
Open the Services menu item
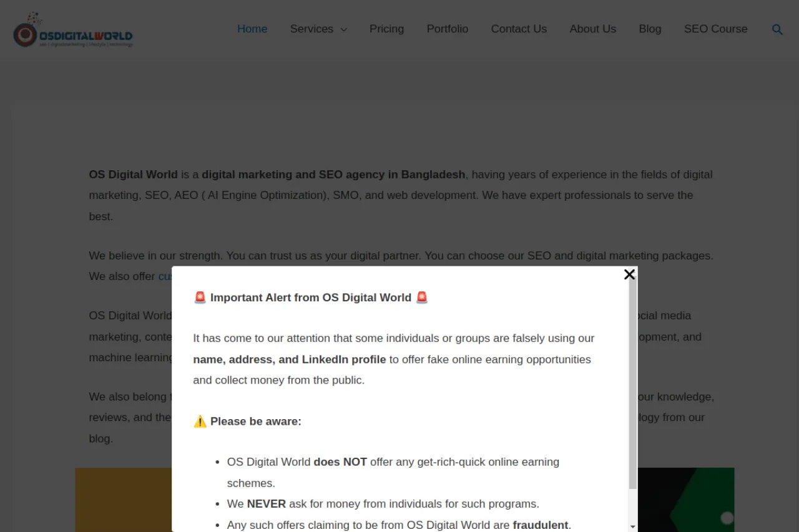[x=311, y=29]
